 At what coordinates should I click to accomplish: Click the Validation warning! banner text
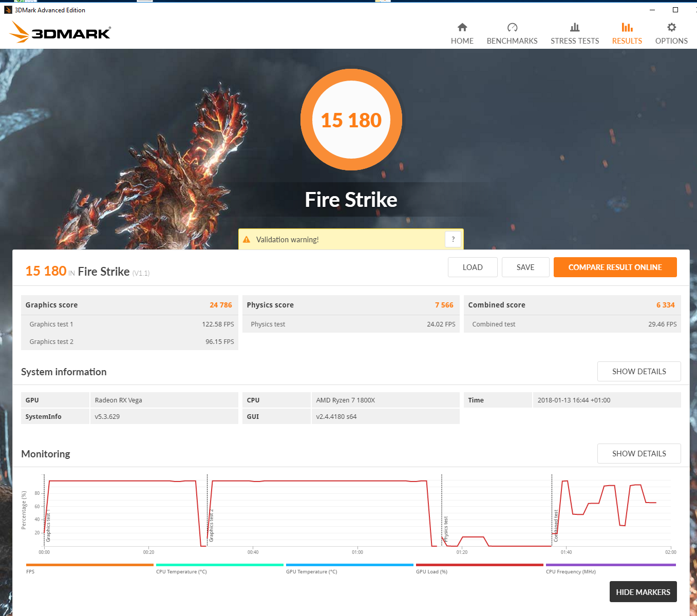tap(287, 240)
